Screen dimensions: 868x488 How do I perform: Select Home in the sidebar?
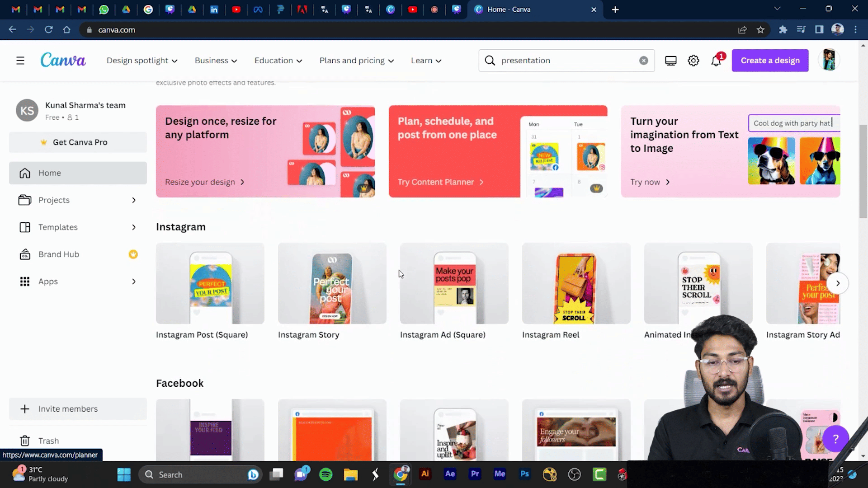point(78,173)
